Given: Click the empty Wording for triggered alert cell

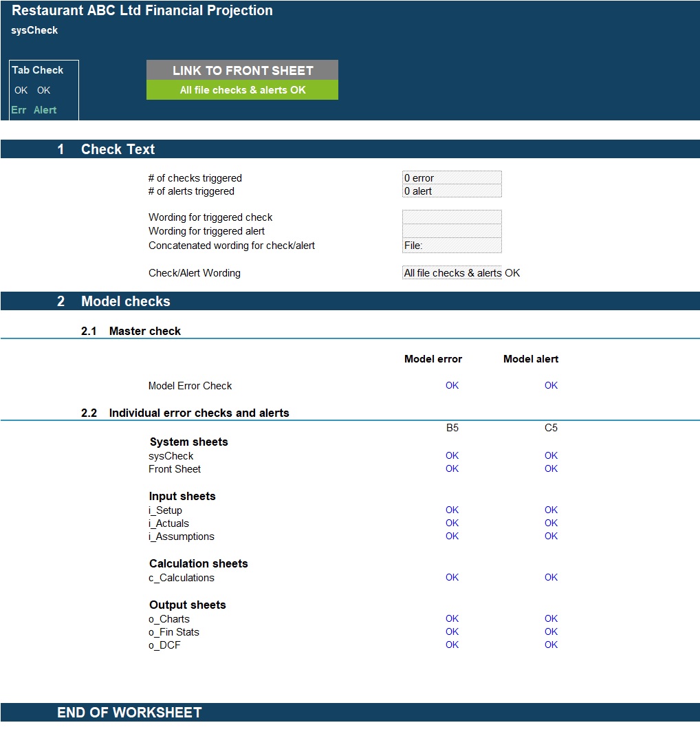Looking at the screenshot, I should click(x=452, y=231).
